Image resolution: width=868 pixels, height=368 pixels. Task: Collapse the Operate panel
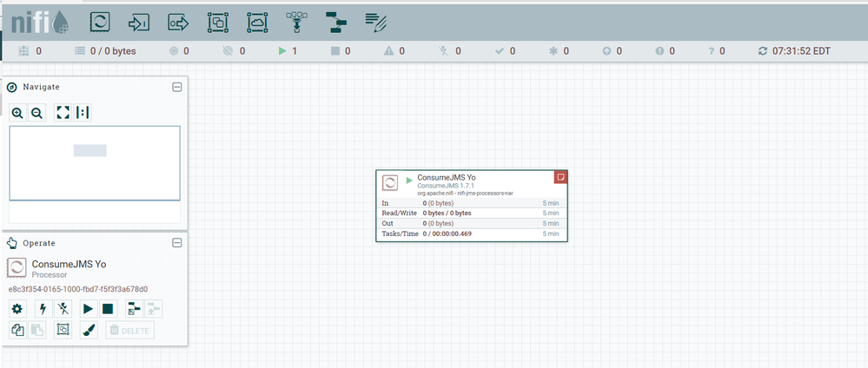click(x=176, y=243)
